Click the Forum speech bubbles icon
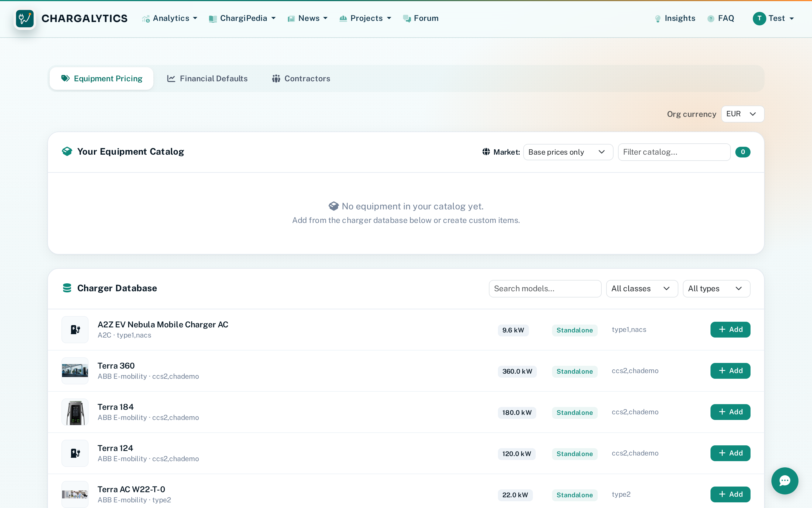Viewport: 812px width, 508px height. click(x=407, y=19)
